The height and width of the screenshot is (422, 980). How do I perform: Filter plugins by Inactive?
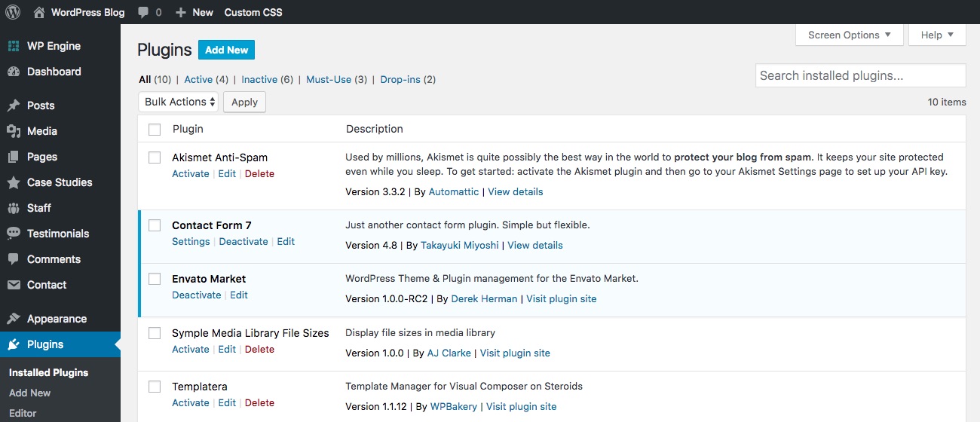click(x=259, y=79)
